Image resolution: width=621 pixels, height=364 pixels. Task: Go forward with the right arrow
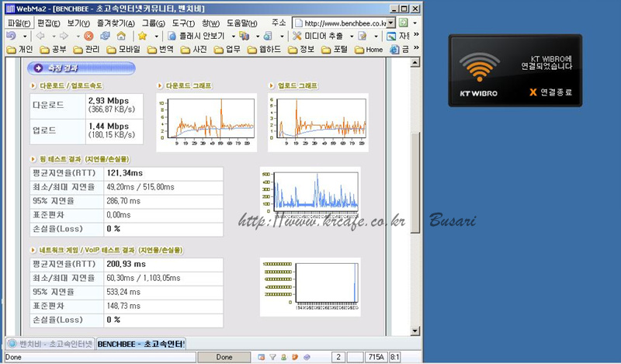64,36
